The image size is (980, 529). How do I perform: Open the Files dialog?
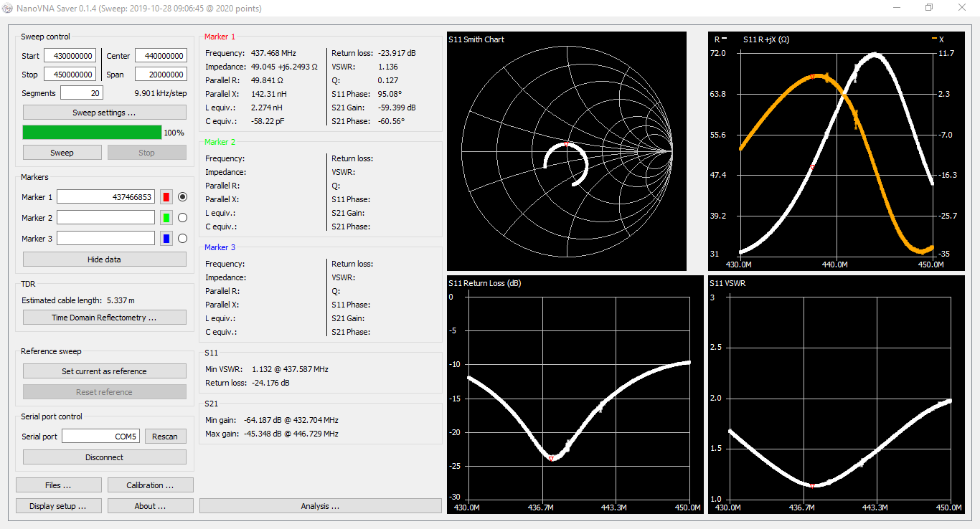coord(58,485)
